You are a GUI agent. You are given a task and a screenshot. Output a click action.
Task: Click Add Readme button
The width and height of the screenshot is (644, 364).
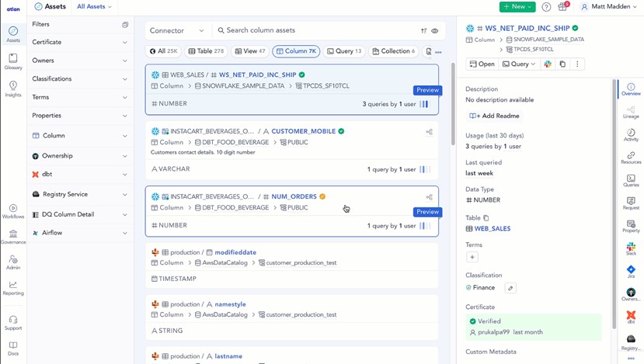point(495,116)
